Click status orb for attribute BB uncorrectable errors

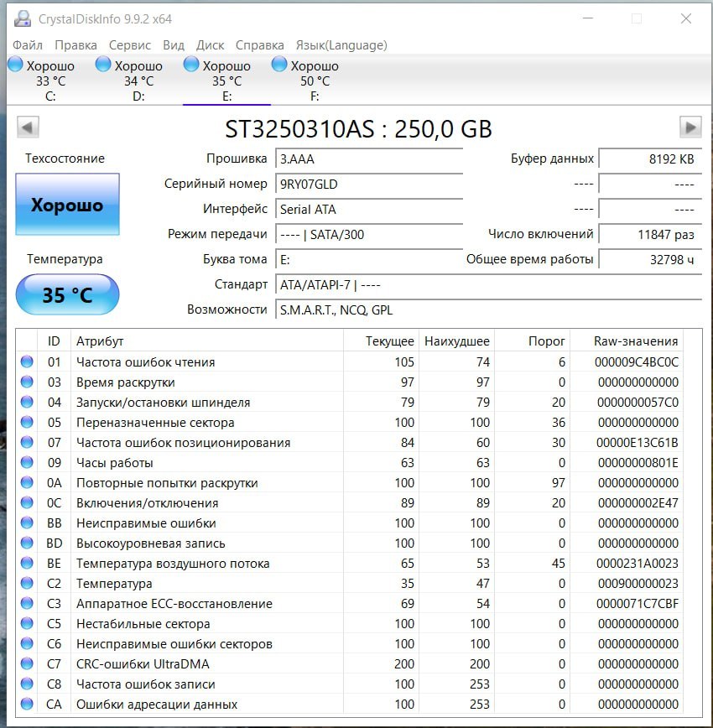pos(27,523)
